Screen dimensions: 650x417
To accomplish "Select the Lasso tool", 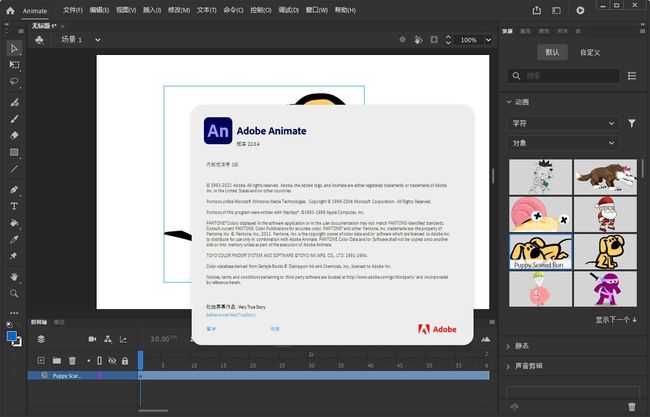I will [x=14, y=81].
